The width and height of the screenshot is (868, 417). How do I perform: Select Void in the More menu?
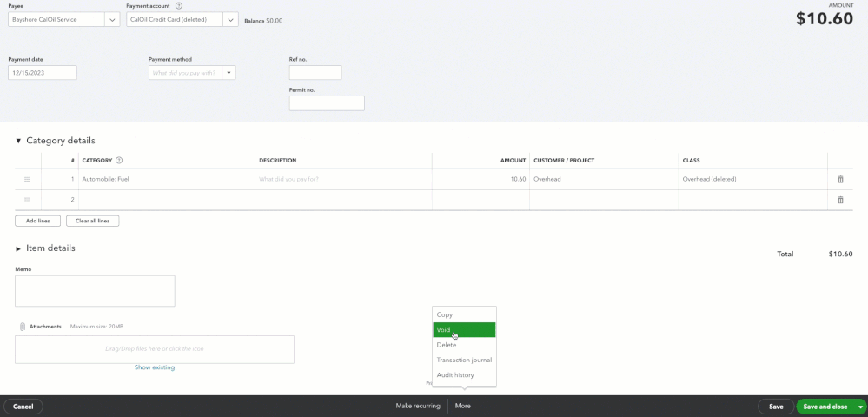point(464,329)
